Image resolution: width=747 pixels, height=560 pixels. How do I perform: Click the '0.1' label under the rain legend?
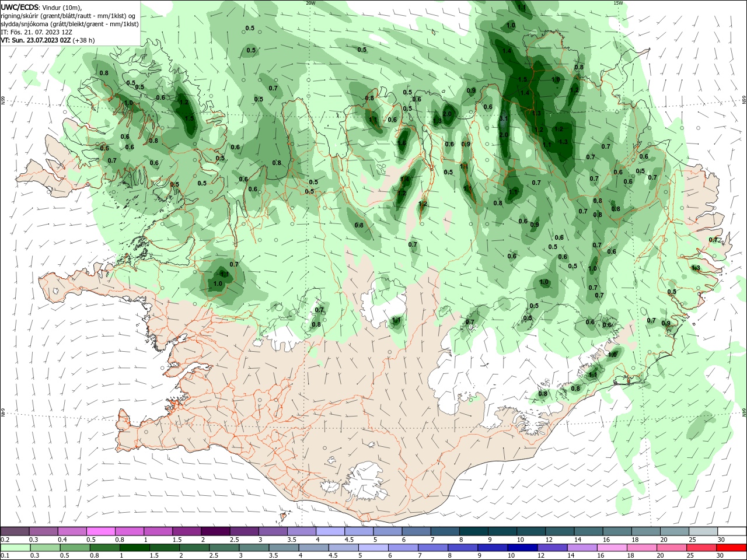tap(5, 555)
